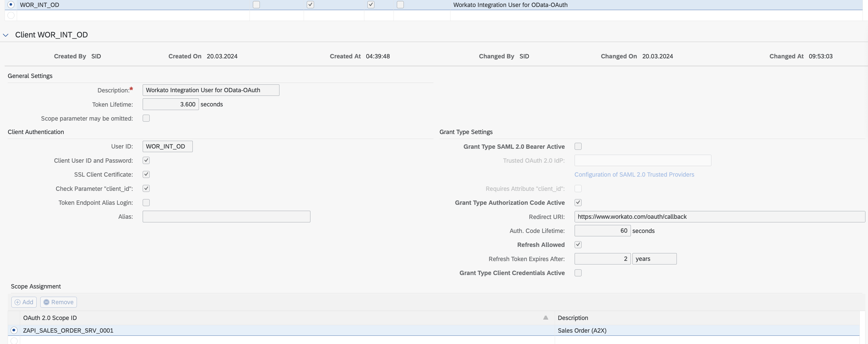Select the ZAPI_SALES_ORDER_SRV_0001 scope row radio

(x=14, y=330)
